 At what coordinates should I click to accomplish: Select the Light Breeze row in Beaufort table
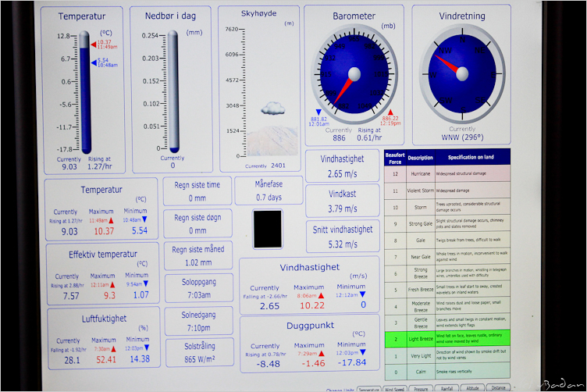pos(446,338)
